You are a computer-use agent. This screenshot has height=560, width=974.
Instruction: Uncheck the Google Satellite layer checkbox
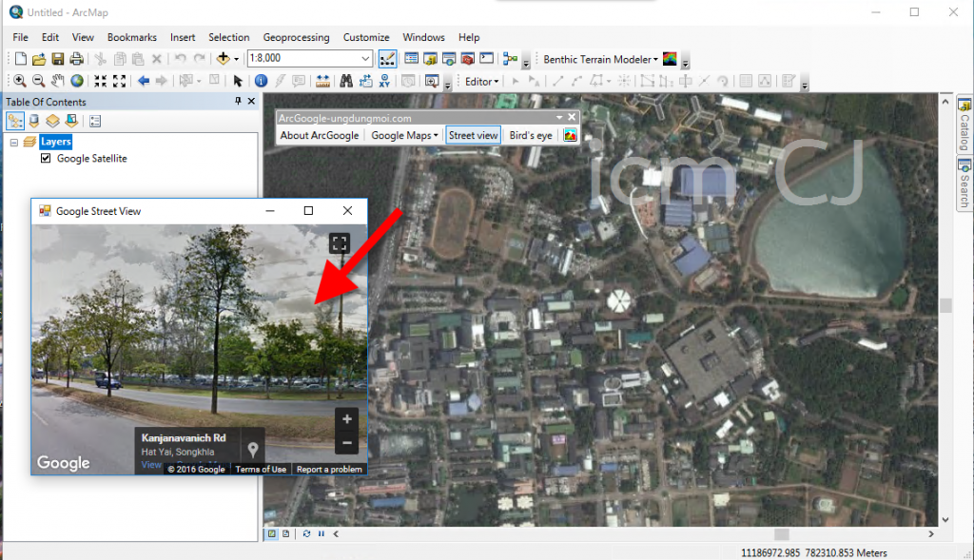point(47,158)
